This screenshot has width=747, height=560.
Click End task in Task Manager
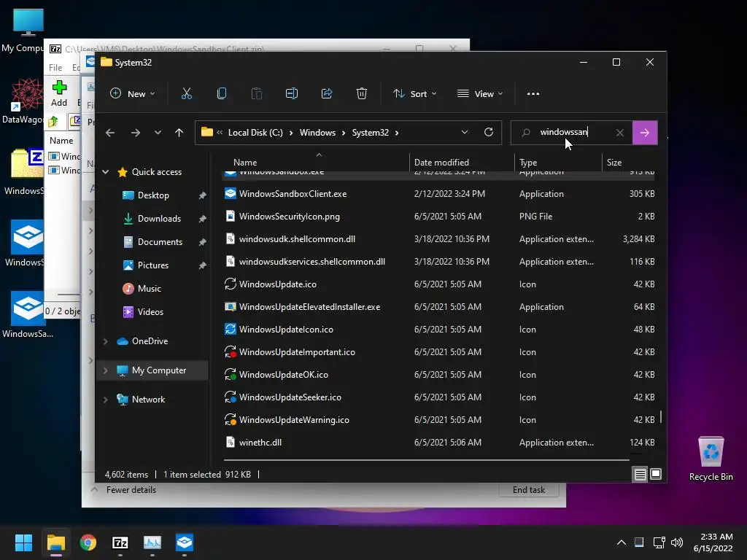[x=529, y=490]
